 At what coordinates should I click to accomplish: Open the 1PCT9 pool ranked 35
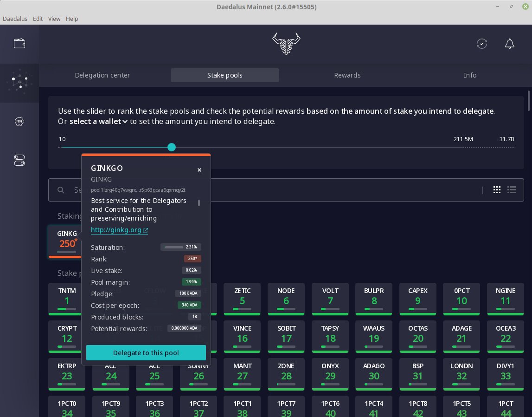click(110, 407)
